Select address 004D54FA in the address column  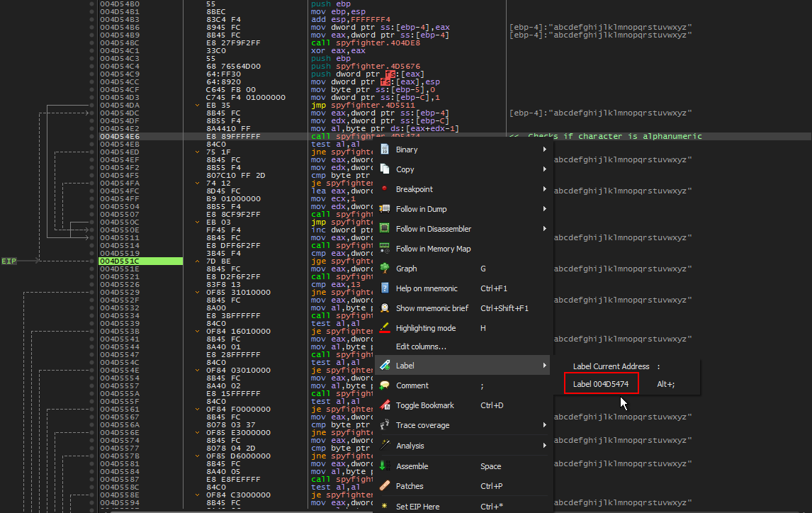[120, 184]
